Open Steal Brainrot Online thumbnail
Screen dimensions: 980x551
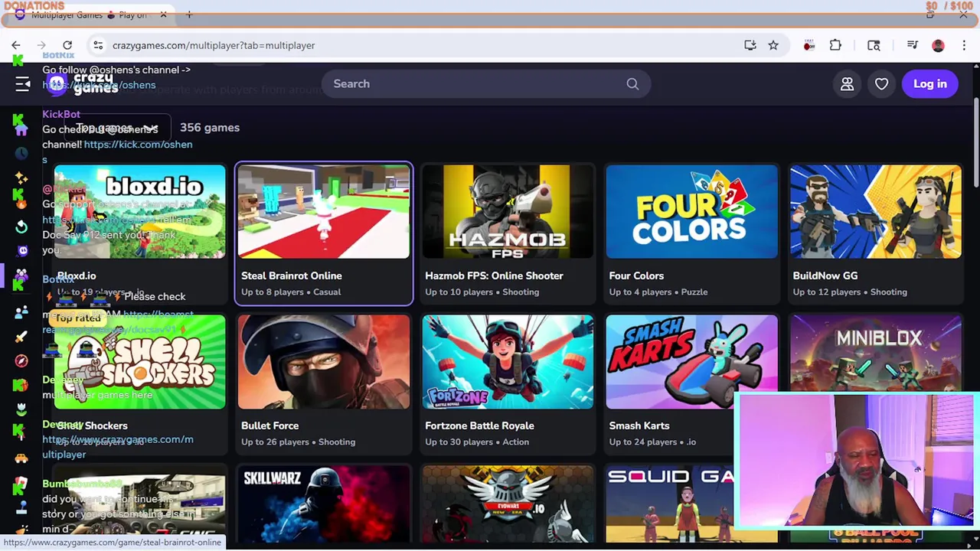[x=324, y=212]
